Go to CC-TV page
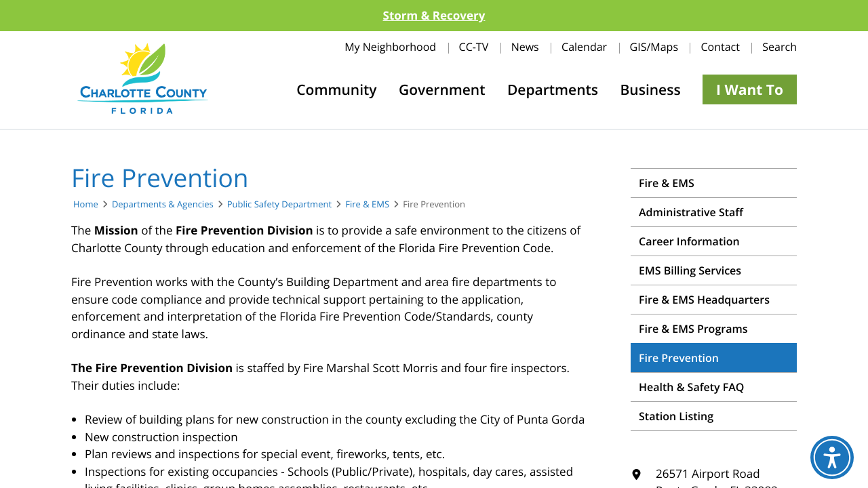This screenshot has height=488, width=868. (x=473, y=47)
